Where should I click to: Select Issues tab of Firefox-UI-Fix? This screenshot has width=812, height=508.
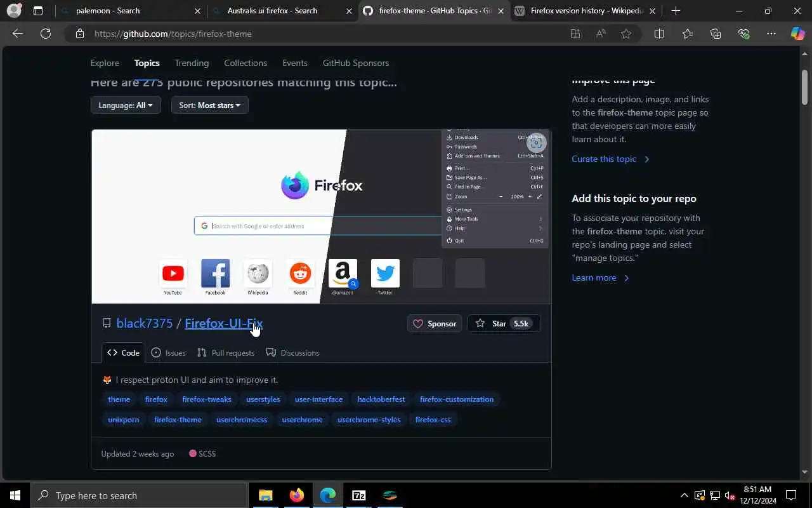(168, 352)
